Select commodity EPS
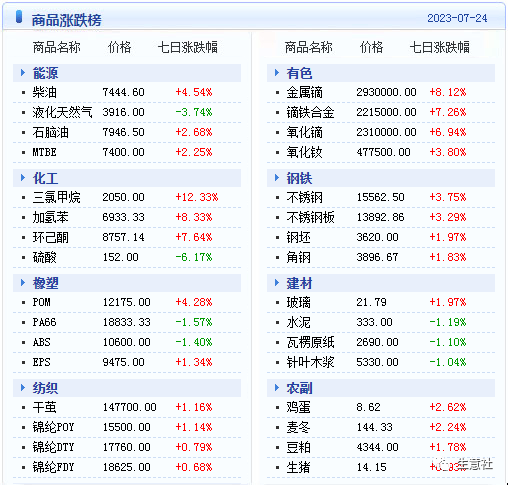 pos(41,362)
